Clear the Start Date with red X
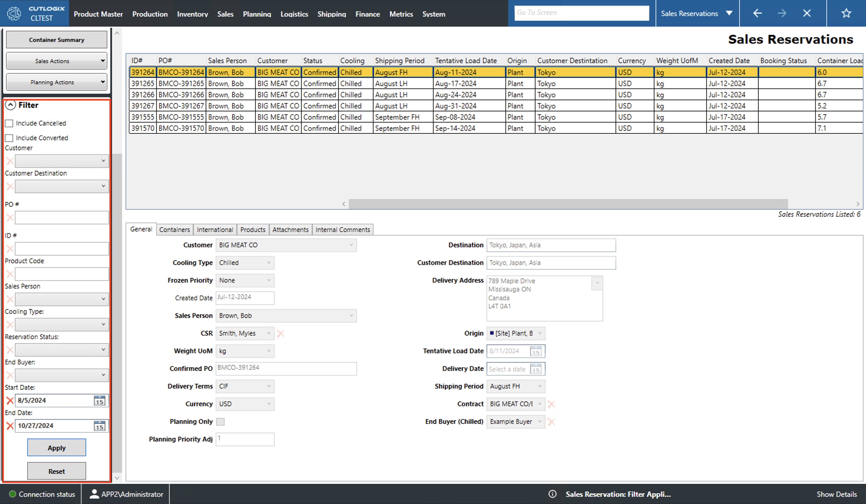Image resolution: width=866 pixels, height=504 pixels. click(x=10, y=400)
